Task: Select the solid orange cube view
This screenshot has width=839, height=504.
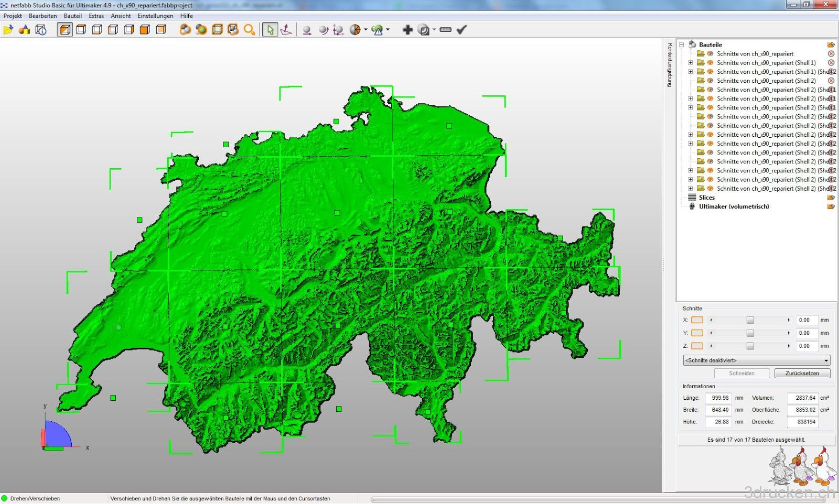Action: (x=145, y=30)
